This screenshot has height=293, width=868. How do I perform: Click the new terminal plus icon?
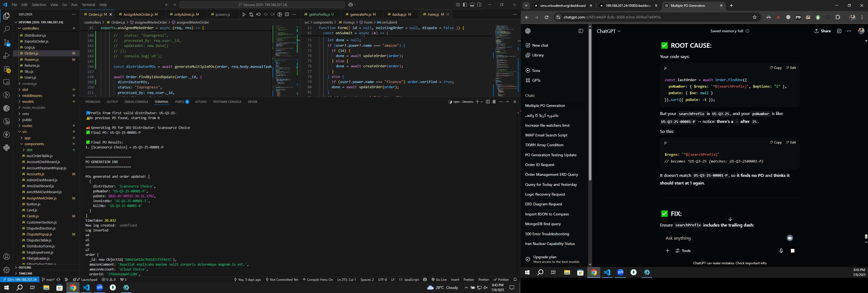click(x=477, y=102)
